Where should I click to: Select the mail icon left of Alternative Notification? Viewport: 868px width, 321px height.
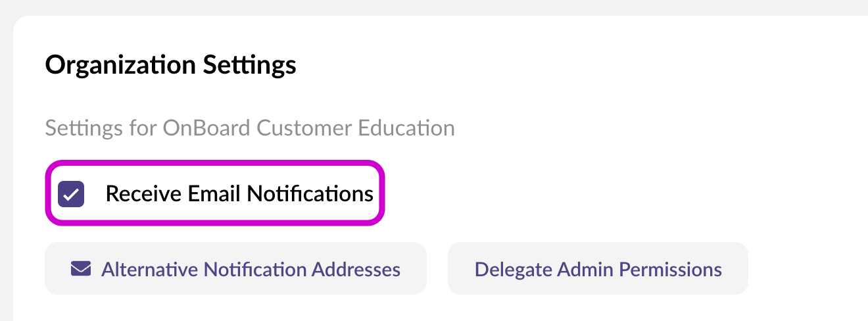(x=80, y=269)
